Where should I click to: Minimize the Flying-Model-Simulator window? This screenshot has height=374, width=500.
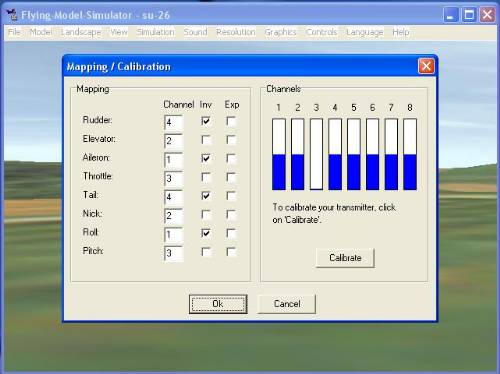pos(450,15)
